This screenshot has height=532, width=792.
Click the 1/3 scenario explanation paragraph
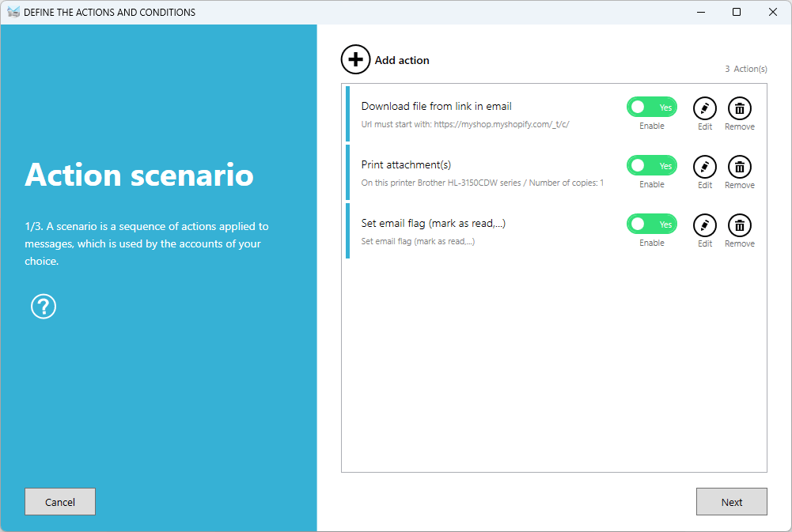(x=146, y=243)
